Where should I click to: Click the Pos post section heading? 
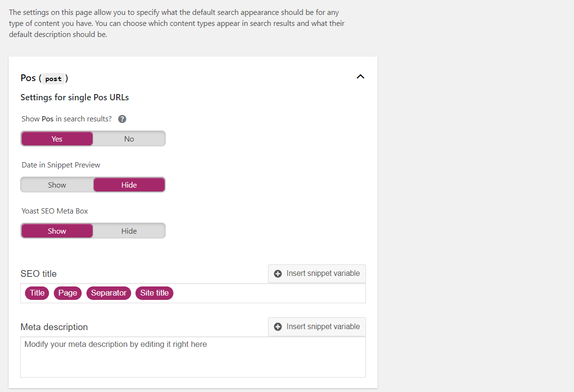point(44,78)
